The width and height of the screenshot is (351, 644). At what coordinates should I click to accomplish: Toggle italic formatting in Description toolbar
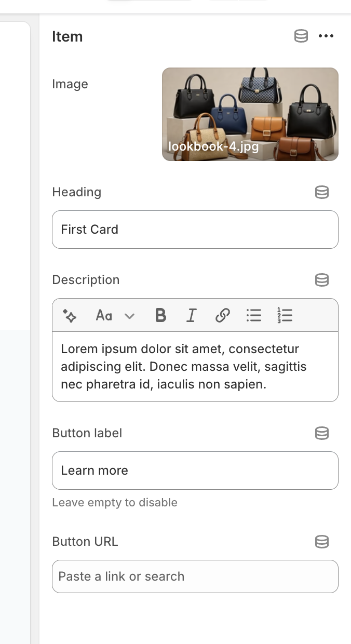point(192,315)
